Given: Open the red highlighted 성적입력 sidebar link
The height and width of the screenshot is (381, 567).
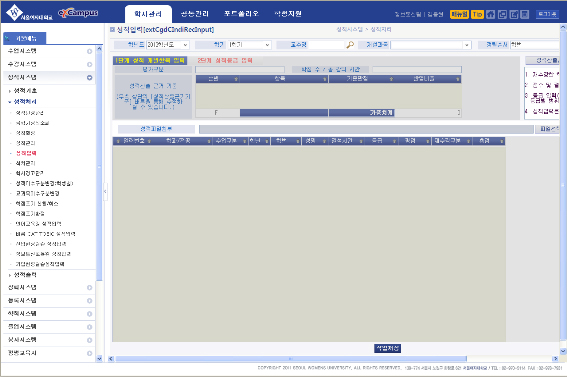Looking at the screenshot, I should (x=26, y=153).
